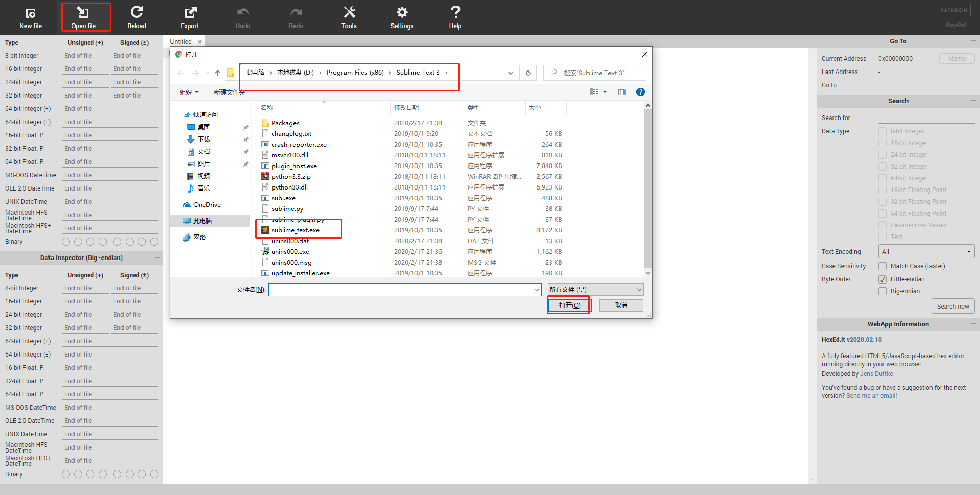Click the 取消 button

point(621,305)
